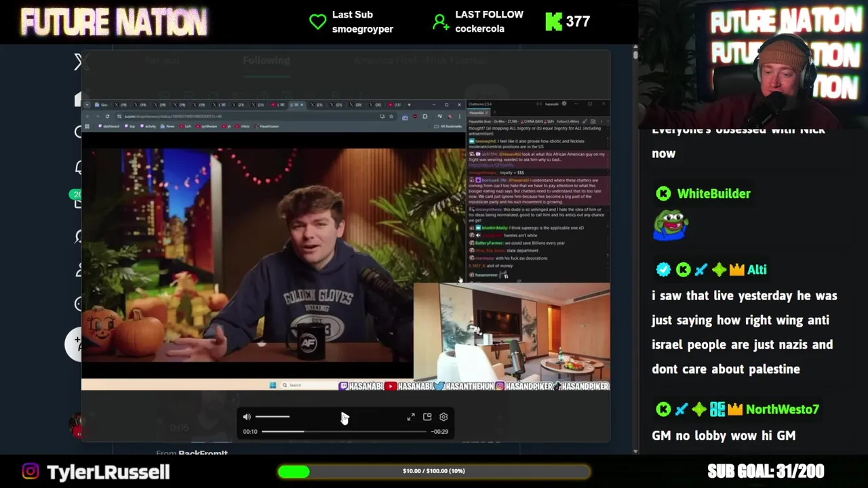868x488 pixels.
Task: Click the Pepe frog emote in chat
Action: tap(671, 226)
